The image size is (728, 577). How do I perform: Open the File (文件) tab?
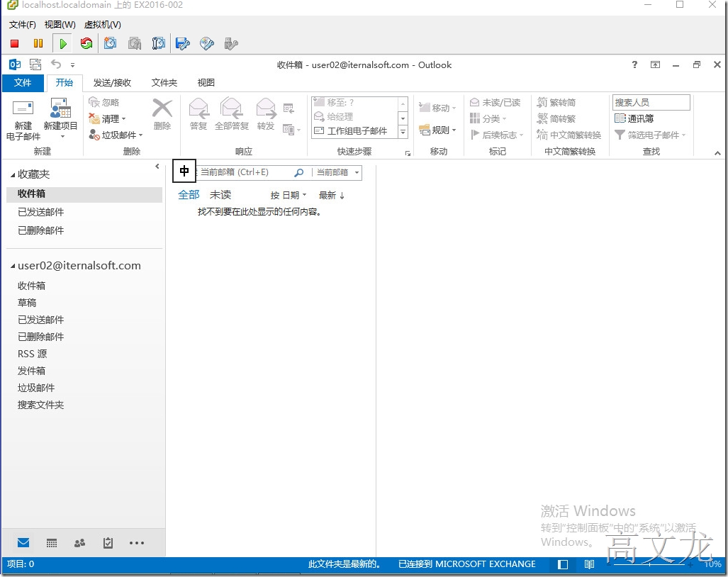tap(23, 83)
